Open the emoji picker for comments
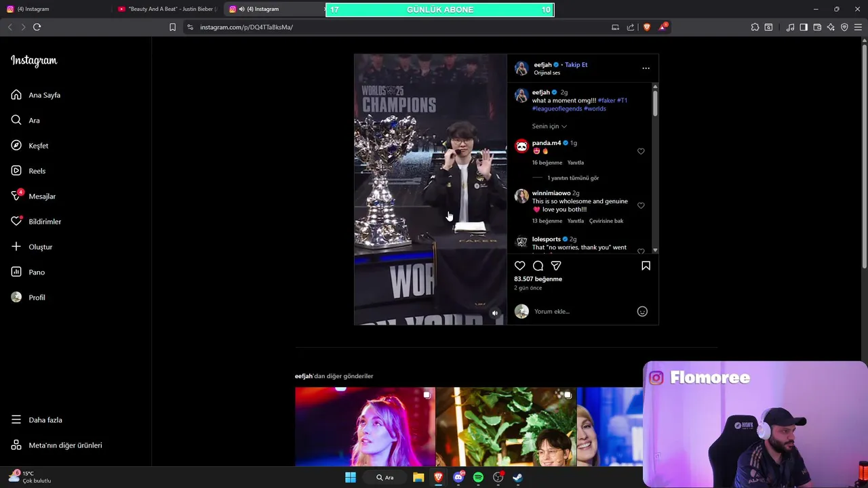The image size is (868, 488). [642, 311]
